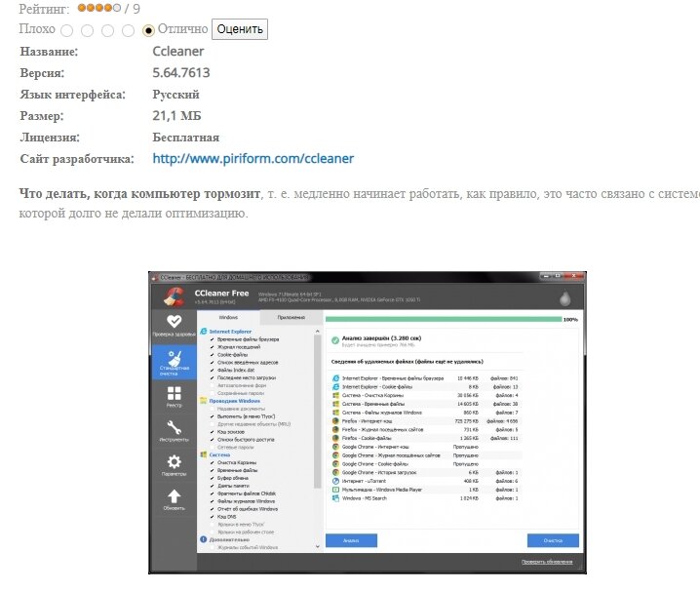Click the cleaner tree scrollbar down arrow
The image size is (700, 592).
[x=318, y=546]
